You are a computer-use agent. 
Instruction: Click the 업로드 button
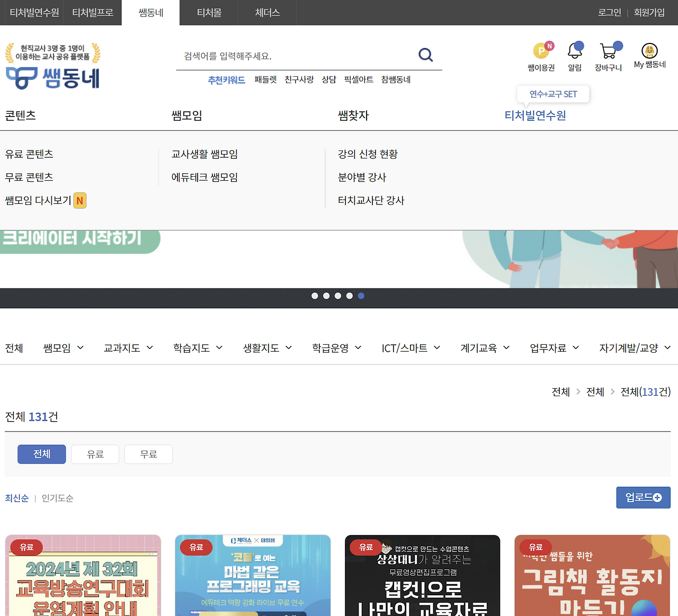point(643,497)
